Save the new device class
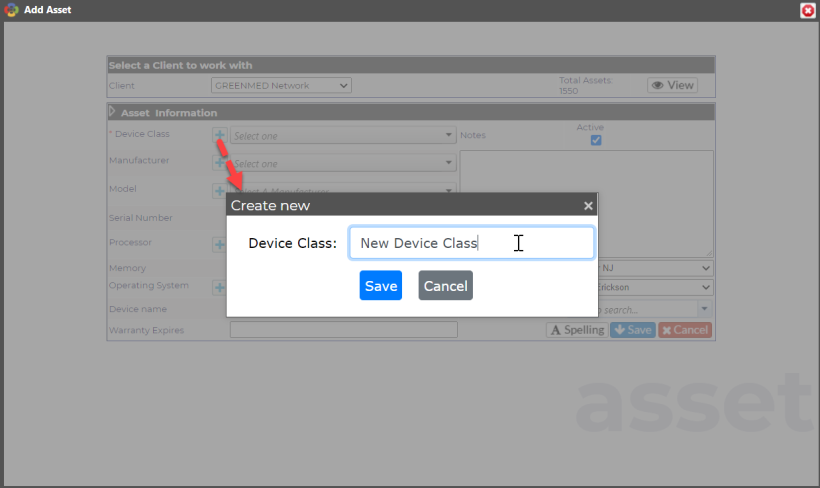The width and height of the screenshot is (820, 488). (x=381, y=286)
